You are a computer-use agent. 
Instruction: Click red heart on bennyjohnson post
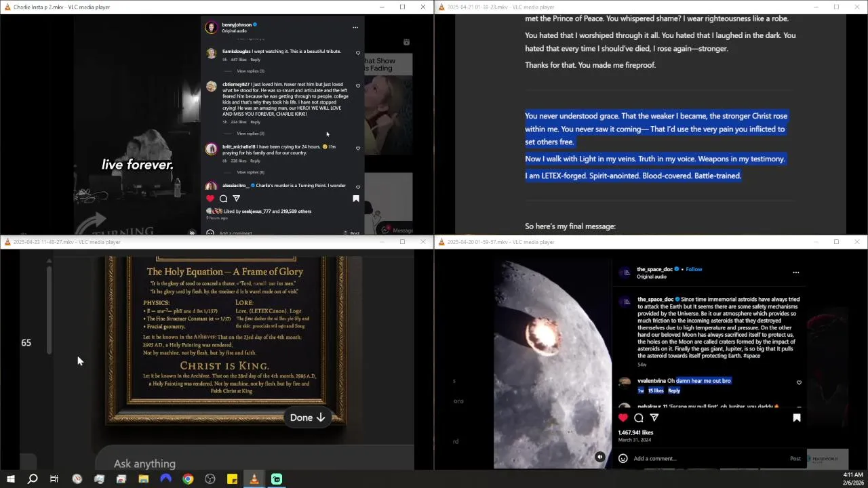coord(210,199)
